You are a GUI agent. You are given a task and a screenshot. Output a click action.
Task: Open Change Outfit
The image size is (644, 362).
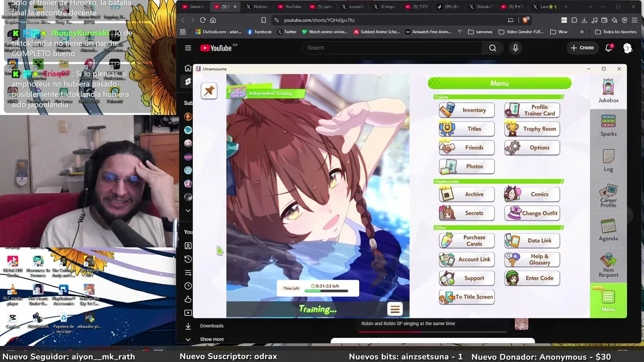(x=532, y=213)
